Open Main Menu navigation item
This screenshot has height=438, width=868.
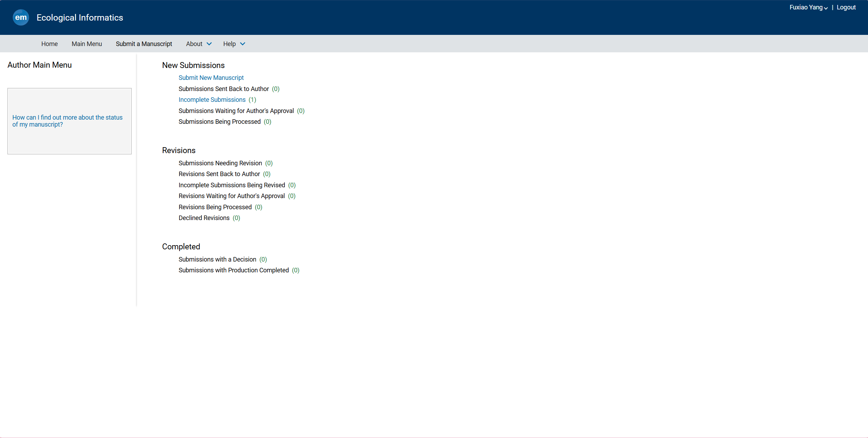click(x=86, y=44)
